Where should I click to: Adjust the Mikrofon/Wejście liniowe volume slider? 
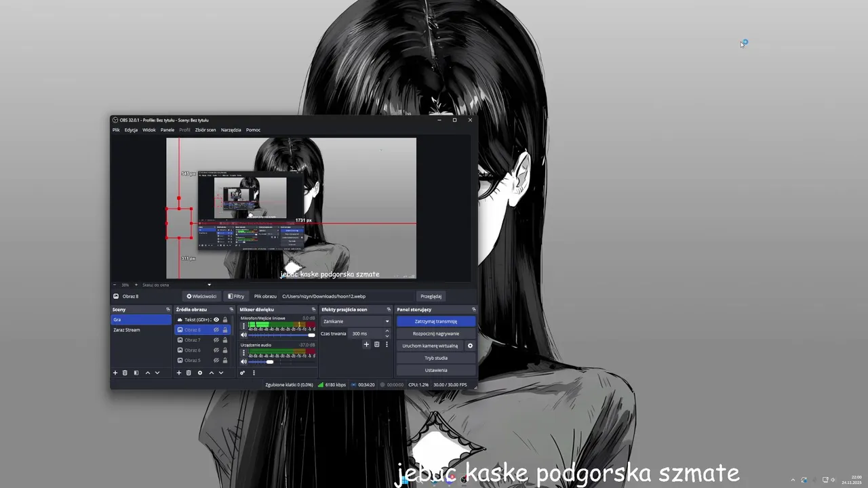pyautogui.click(x=282, y=335)
